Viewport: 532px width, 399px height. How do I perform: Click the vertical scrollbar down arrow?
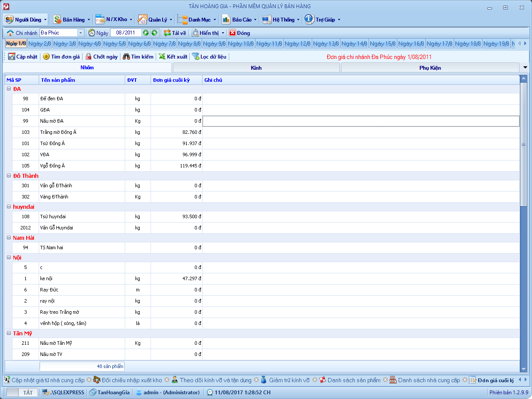pos(523,369)
